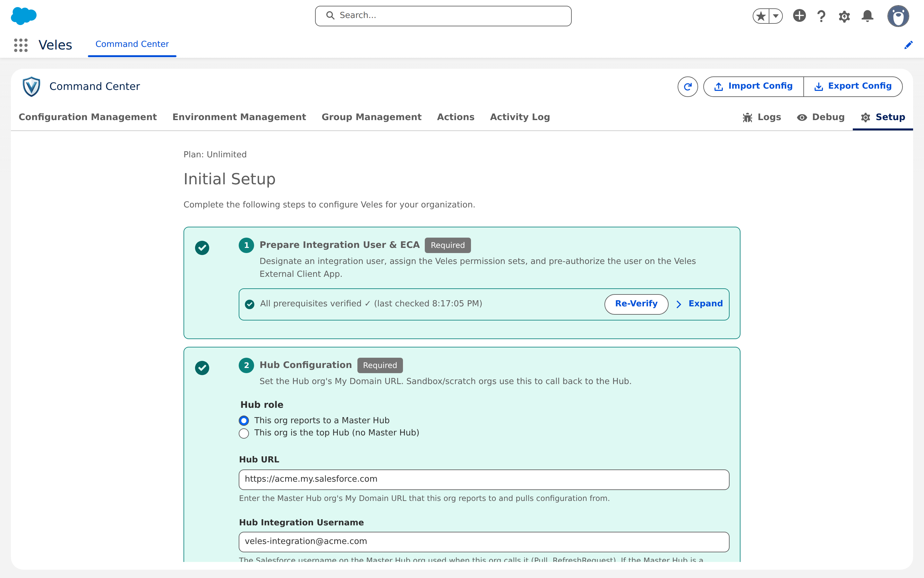Go to the Actions tab
The width and height of the screenshot is (924, 578).
[x=456, y=117]
